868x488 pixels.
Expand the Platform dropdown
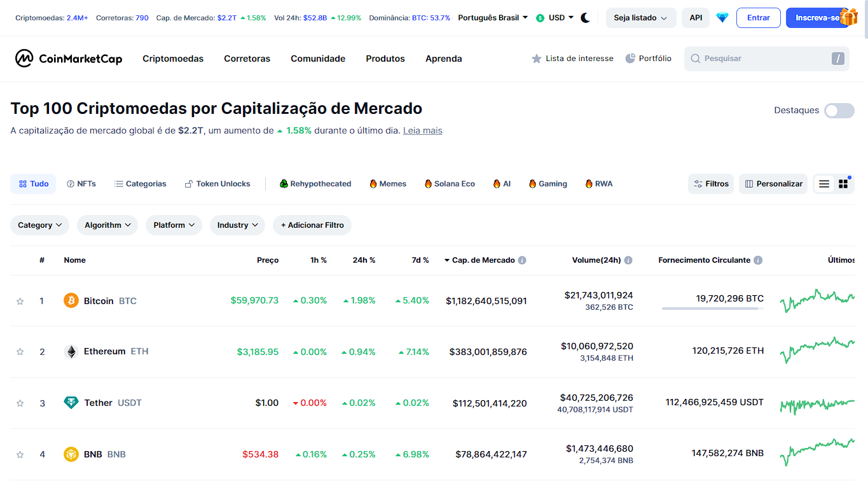pos(174,225)
